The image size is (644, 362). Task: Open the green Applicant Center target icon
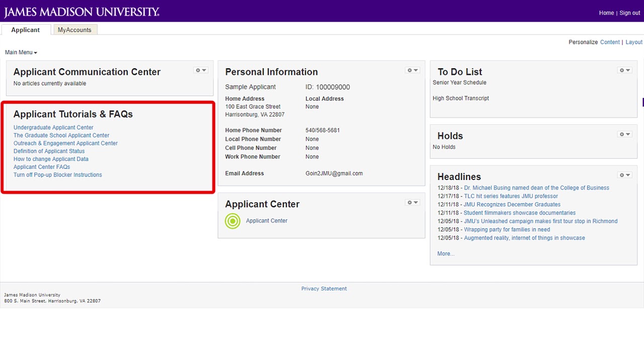click(232, 221)
